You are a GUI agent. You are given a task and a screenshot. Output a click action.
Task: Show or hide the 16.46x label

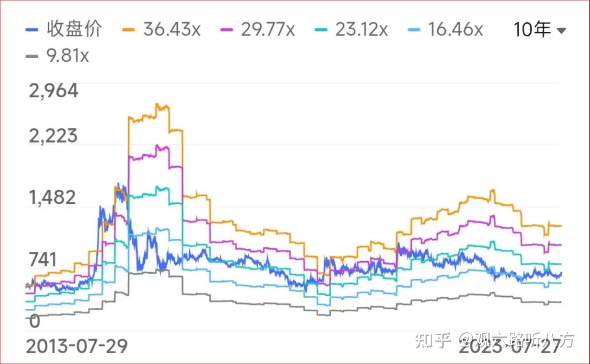click(456, 29)
